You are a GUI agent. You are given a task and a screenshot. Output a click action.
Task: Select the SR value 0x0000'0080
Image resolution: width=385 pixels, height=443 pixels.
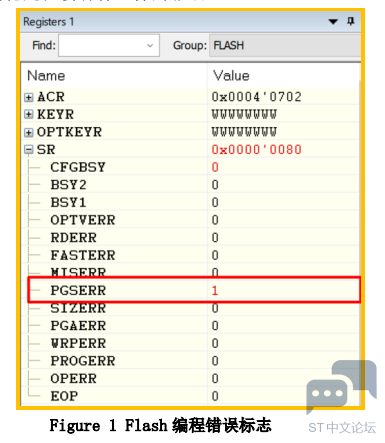tap(256, 150)
